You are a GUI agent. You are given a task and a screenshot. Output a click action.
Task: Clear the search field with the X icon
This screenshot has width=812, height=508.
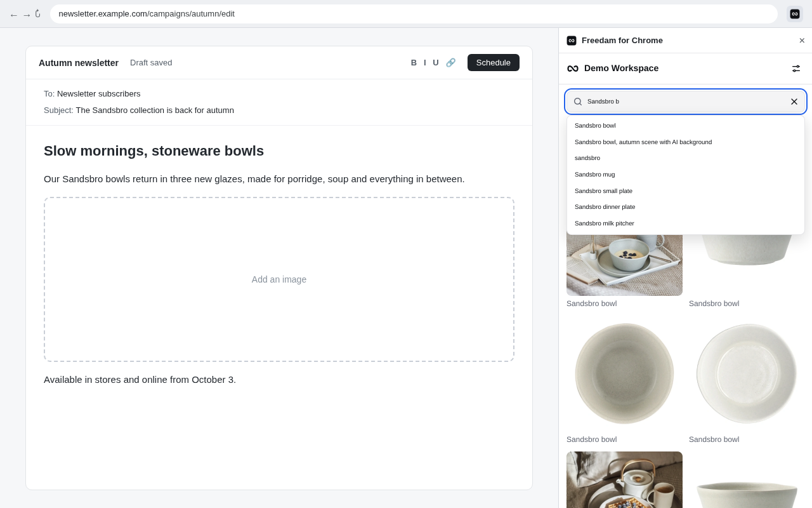click(794, 102)
